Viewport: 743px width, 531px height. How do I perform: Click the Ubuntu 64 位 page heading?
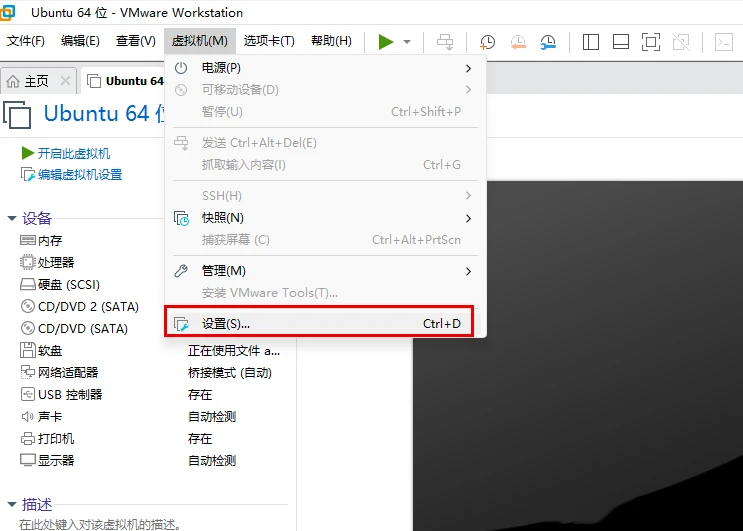[104, 114]
